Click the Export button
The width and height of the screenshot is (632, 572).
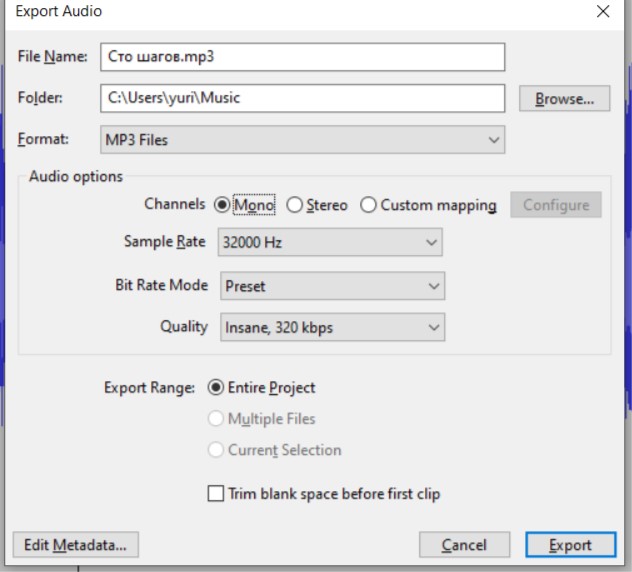[570, 545]
